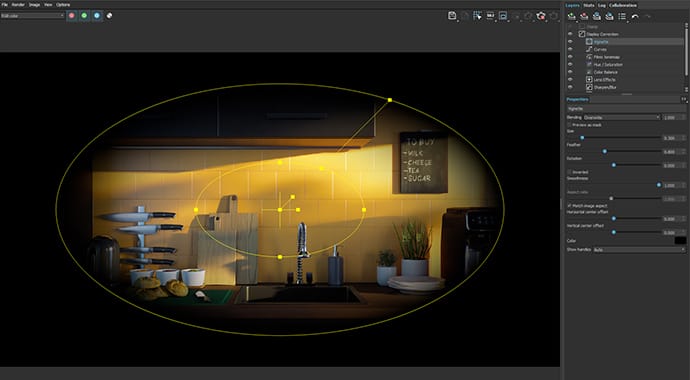Open the File menu

point(4,4)
